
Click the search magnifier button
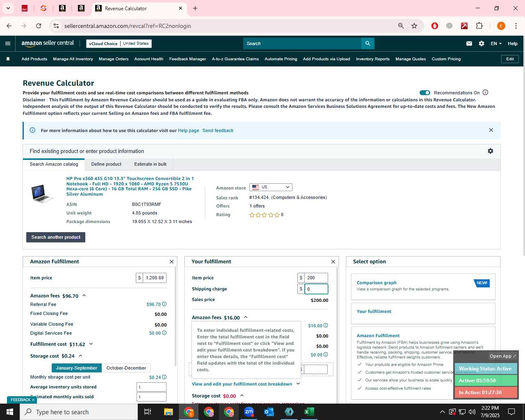pyautogui.click(x=368, y=43)
